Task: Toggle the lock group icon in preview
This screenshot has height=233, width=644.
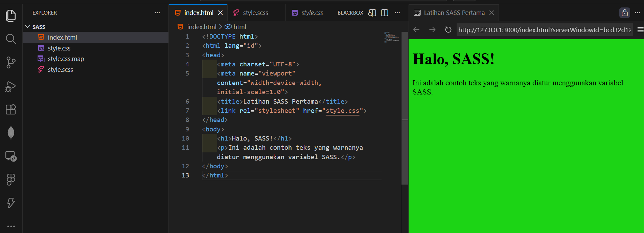Action: click(x=625, y=13)
